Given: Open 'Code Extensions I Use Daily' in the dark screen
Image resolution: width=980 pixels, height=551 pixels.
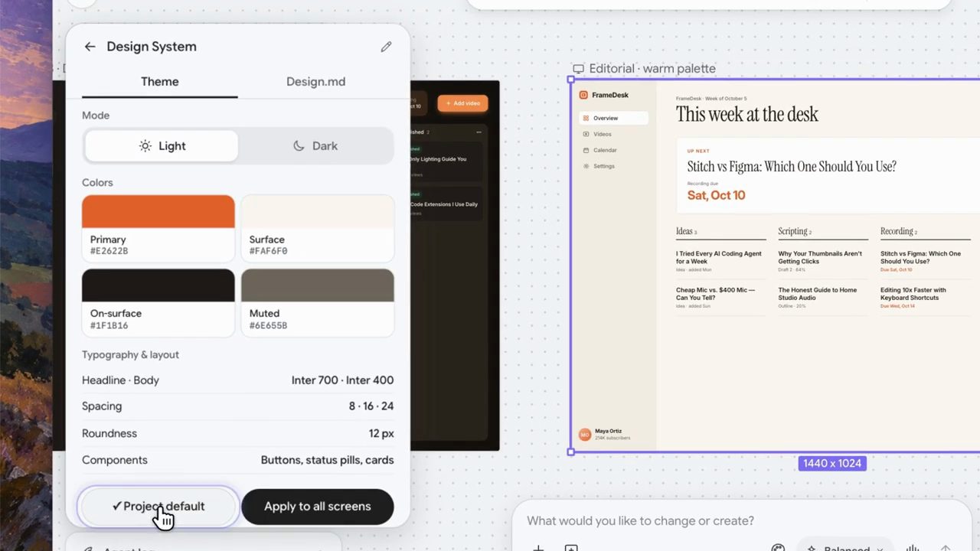Looking at the screenshot, I should point(444,204).
